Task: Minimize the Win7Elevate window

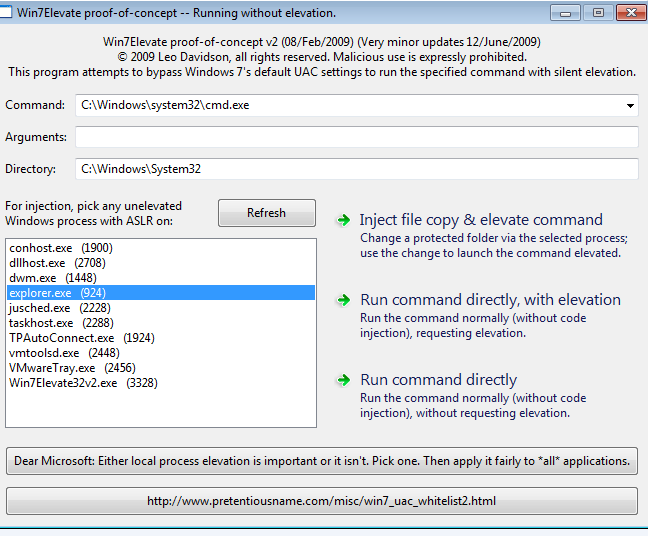Action: click(x=565, y=13)
